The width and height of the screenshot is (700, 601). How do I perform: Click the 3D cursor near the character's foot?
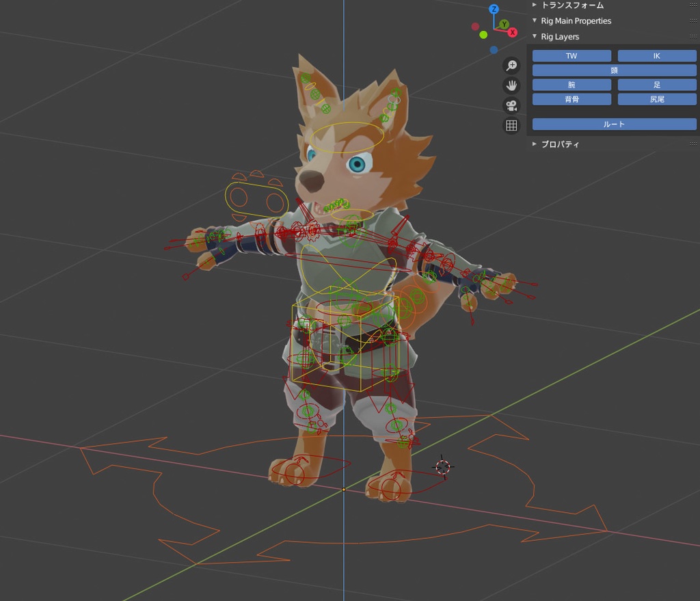coord(442,467)
